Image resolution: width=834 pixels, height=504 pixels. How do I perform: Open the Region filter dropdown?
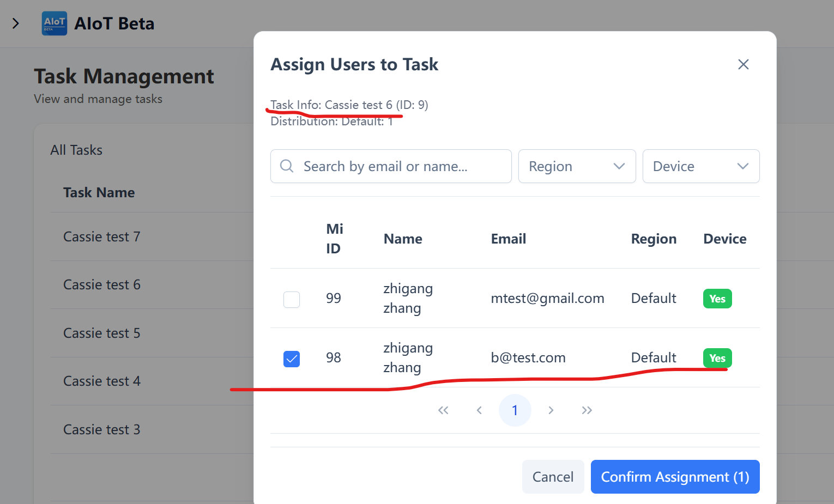click(577, 166)
